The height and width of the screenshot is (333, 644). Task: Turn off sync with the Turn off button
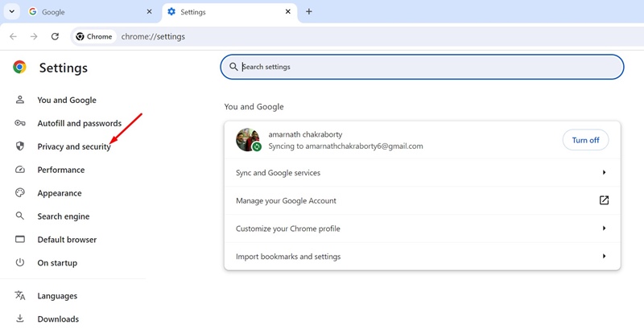tap(585, 140)
